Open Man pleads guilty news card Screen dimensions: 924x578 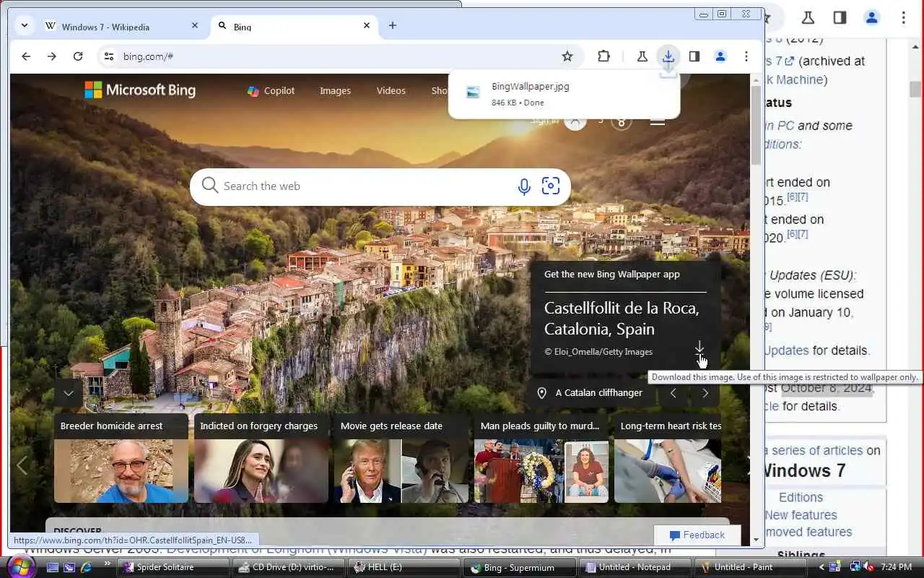[541, 458]
